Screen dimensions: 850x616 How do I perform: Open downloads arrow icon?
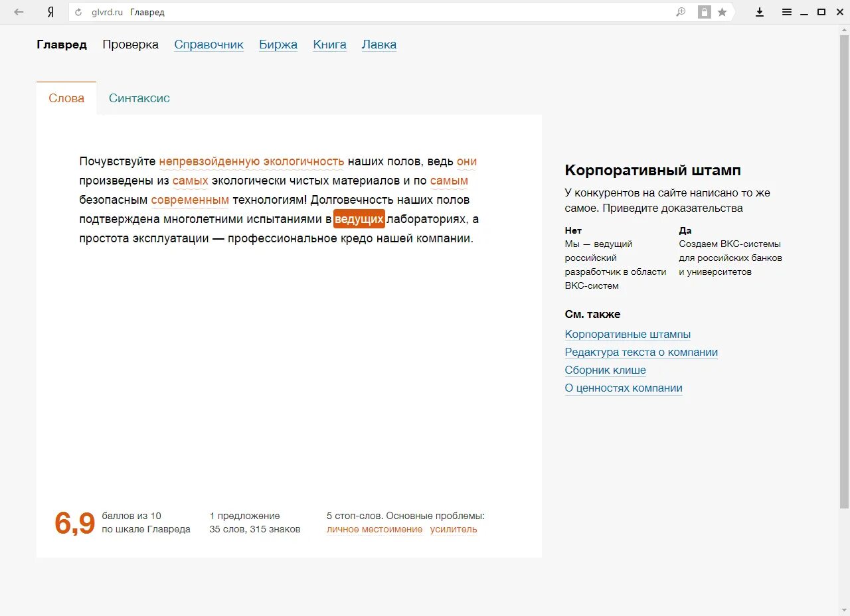click(x=760, y=12)
